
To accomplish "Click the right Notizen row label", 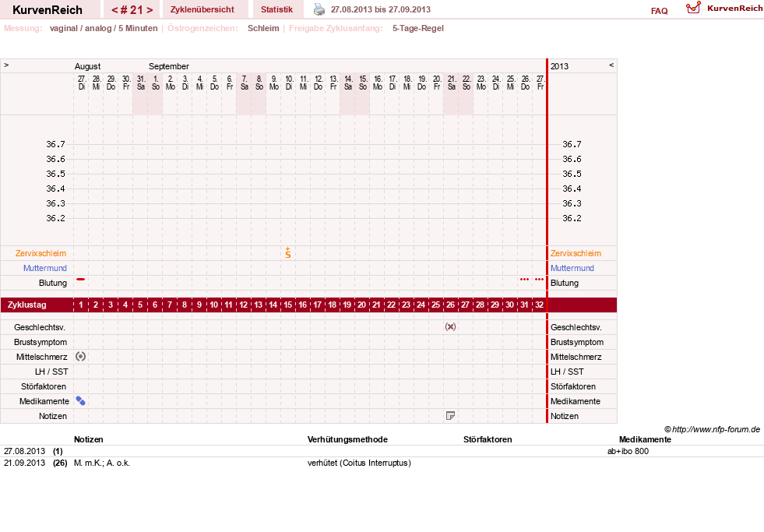I will 565,416.
